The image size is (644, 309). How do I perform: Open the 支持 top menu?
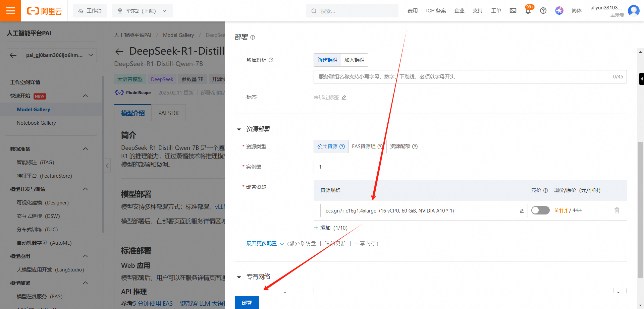(x=478, y=11)
